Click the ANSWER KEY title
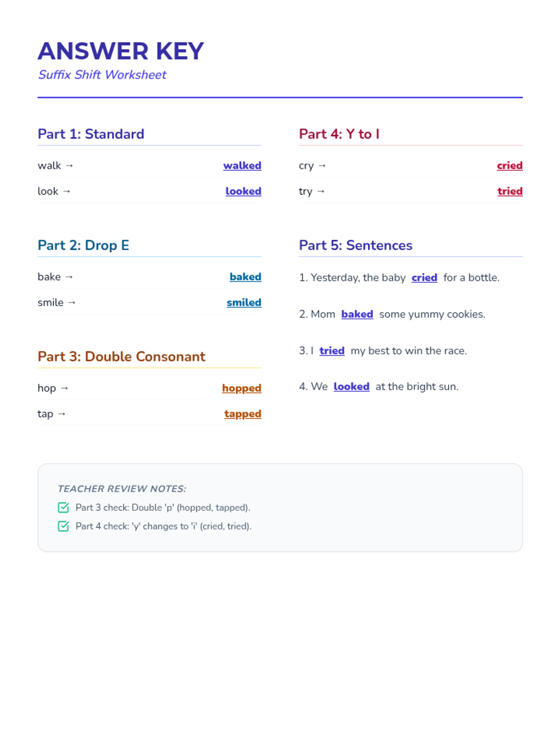Image resolution: width=560 pixels, height=747 pixels. 121,51
